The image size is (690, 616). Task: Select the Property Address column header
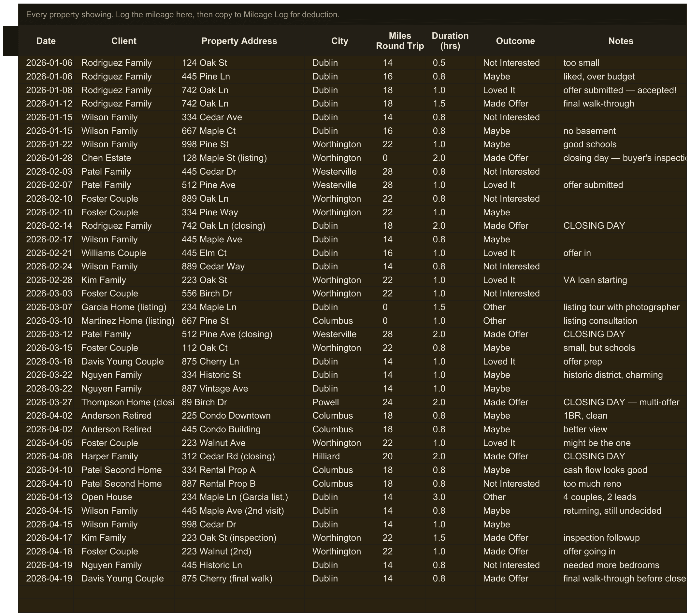239,41
